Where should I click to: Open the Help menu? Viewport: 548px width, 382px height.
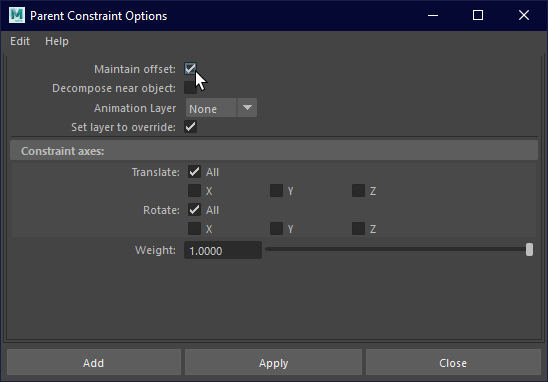57,41
